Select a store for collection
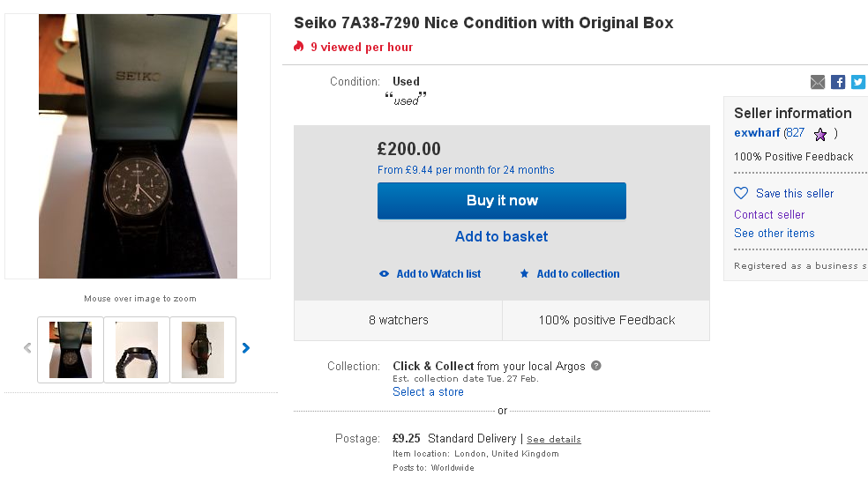 [x=428, y=391]
